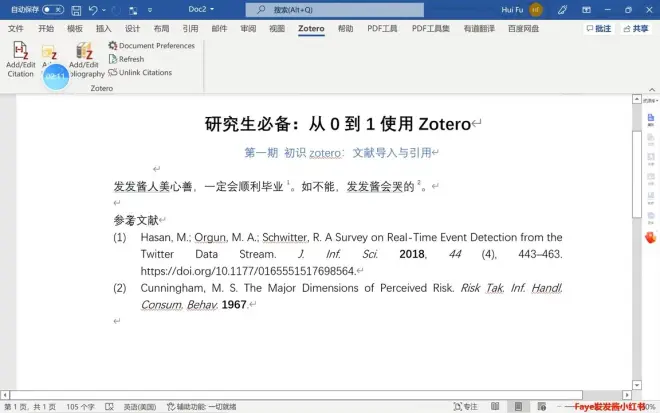Image resolution: width=660 pixels, height=413 pixels.
Task: Click the 批注 comments button
Action: tap(599, 28)
